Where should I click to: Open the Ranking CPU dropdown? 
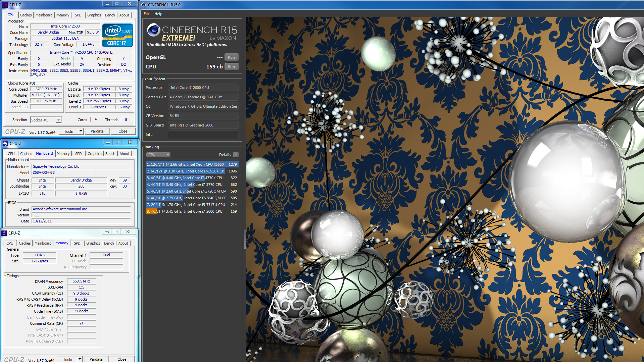(158, 155)
